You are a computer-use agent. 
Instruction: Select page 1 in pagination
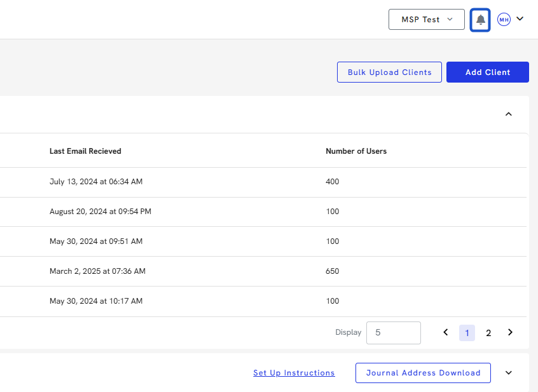pyautogui.click(x=467, y=333)
